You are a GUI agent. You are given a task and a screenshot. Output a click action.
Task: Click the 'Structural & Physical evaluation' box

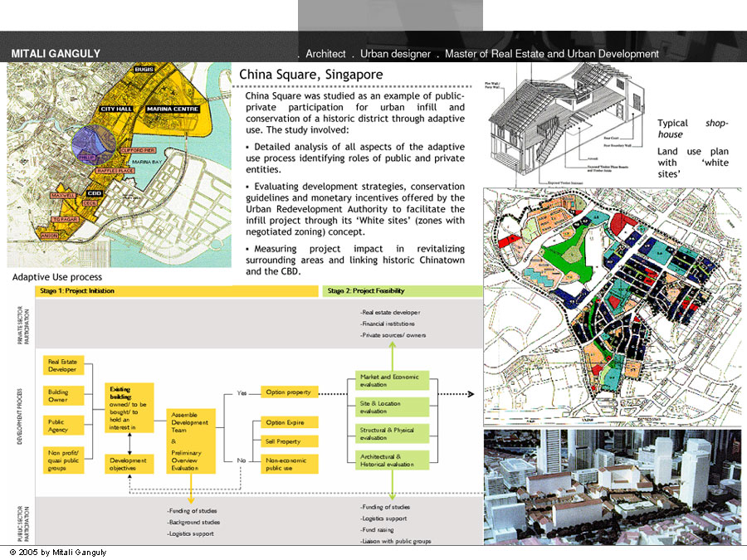click(392, 433)
